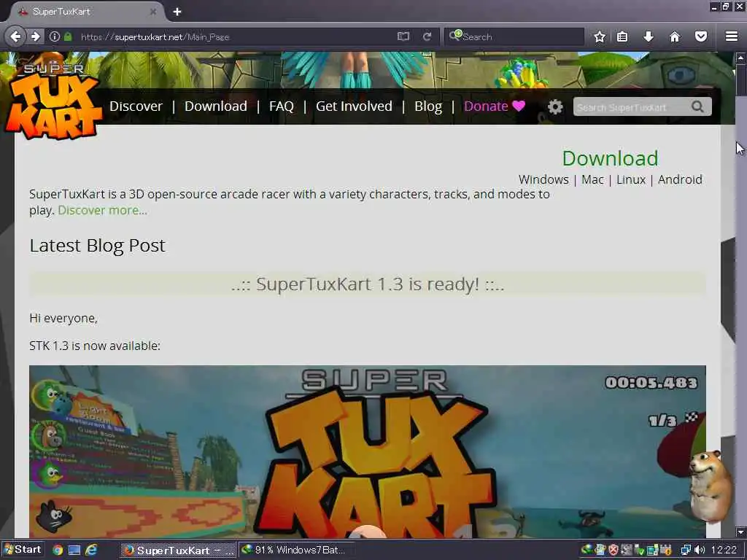The image size is (747, 560).
Task: Click the address bar URL
Action: point(155,36)
